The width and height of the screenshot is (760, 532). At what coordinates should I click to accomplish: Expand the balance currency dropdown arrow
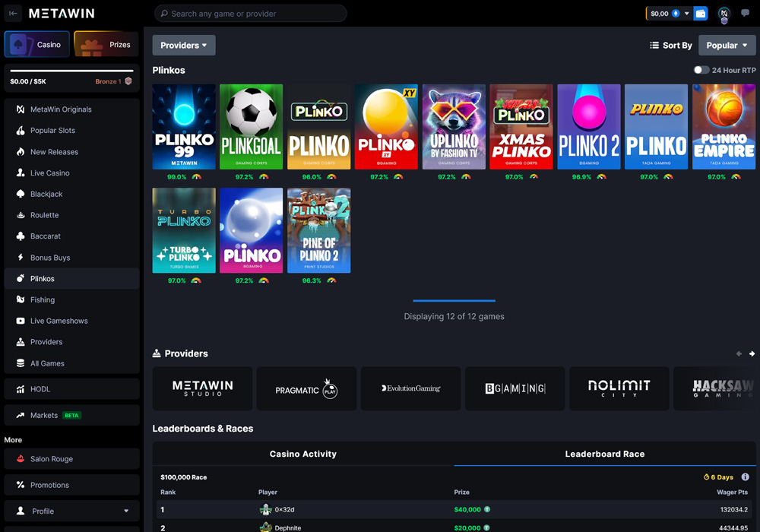(x=686, y=14)
